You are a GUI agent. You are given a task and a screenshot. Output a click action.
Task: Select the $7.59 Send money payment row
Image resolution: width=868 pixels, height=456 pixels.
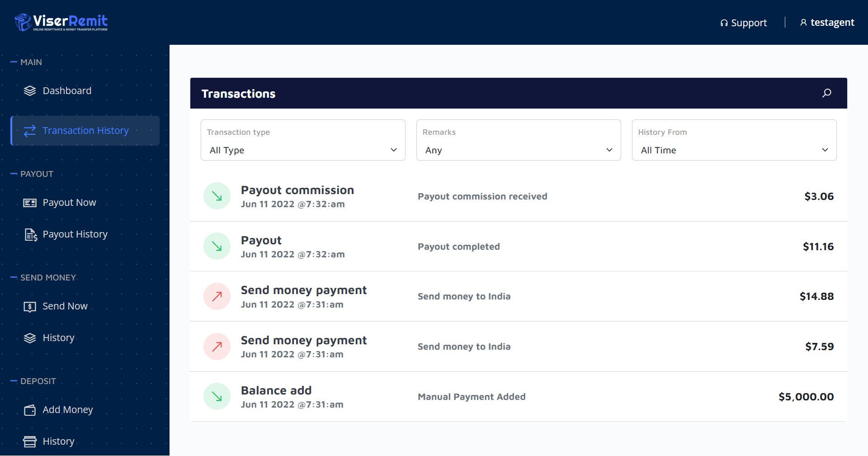(518, 347)
